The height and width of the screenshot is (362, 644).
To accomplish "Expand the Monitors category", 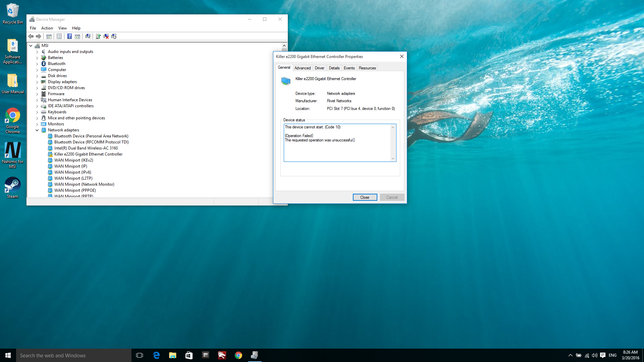I will (x=37, y=124).
